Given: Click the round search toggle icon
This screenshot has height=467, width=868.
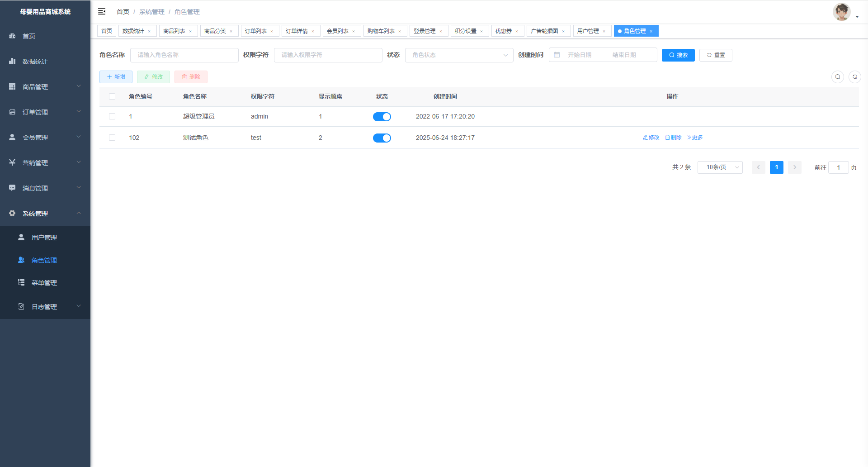Looking at the screenshot, I should pos(837,77).
